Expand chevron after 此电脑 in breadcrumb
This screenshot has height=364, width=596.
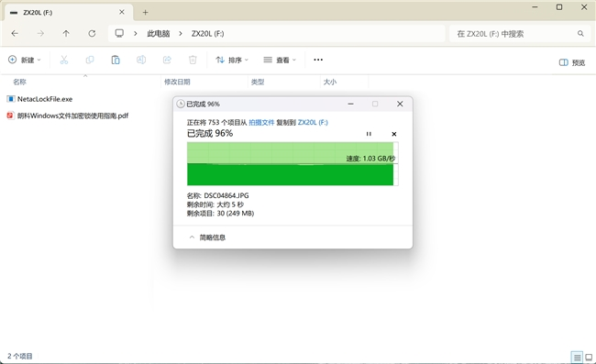point(181,33)
